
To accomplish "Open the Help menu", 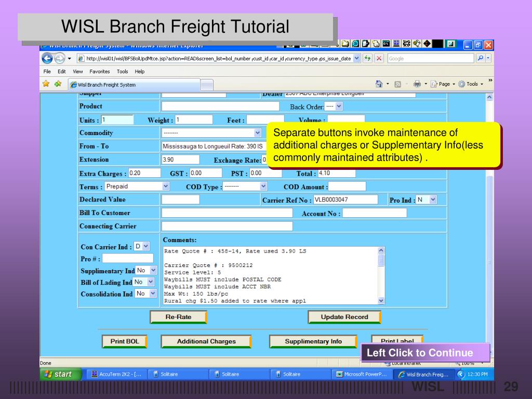I will (139, 72).
